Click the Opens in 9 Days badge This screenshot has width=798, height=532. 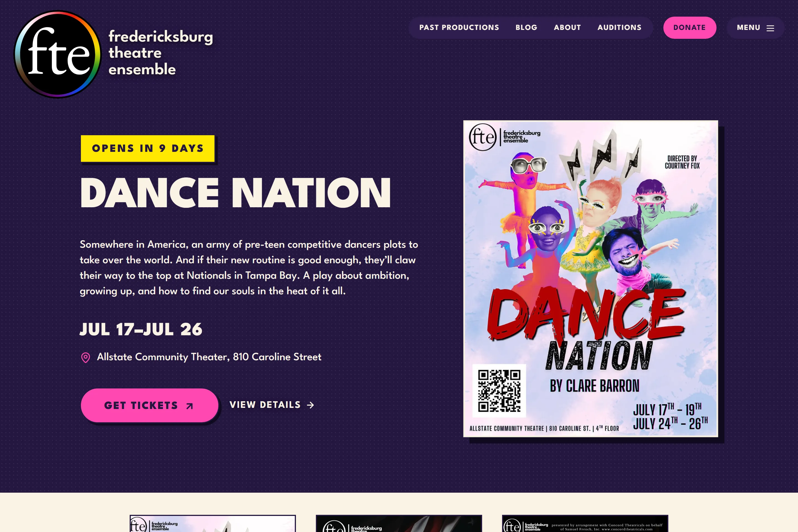[148, 149]
